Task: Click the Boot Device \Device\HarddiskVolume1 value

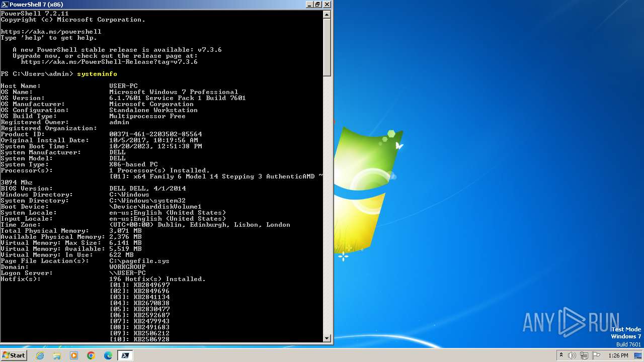Action: 155,207
